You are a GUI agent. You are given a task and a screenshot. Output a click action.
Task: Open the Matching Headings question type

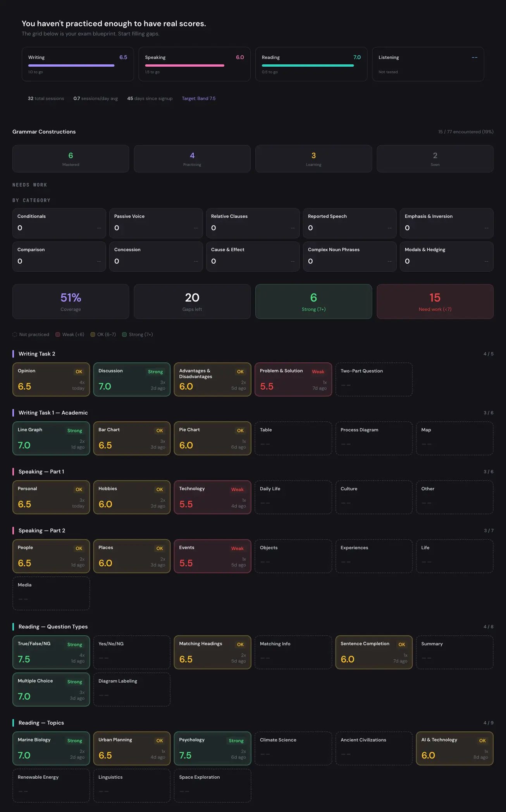pyautogui.click(x=212, y=652)
